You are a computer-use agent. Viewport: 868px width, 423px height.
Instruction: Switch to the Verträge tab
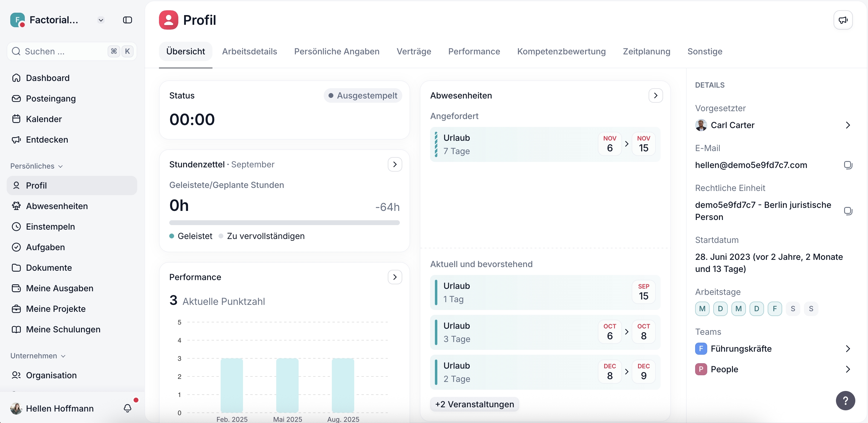click(413, 52)
